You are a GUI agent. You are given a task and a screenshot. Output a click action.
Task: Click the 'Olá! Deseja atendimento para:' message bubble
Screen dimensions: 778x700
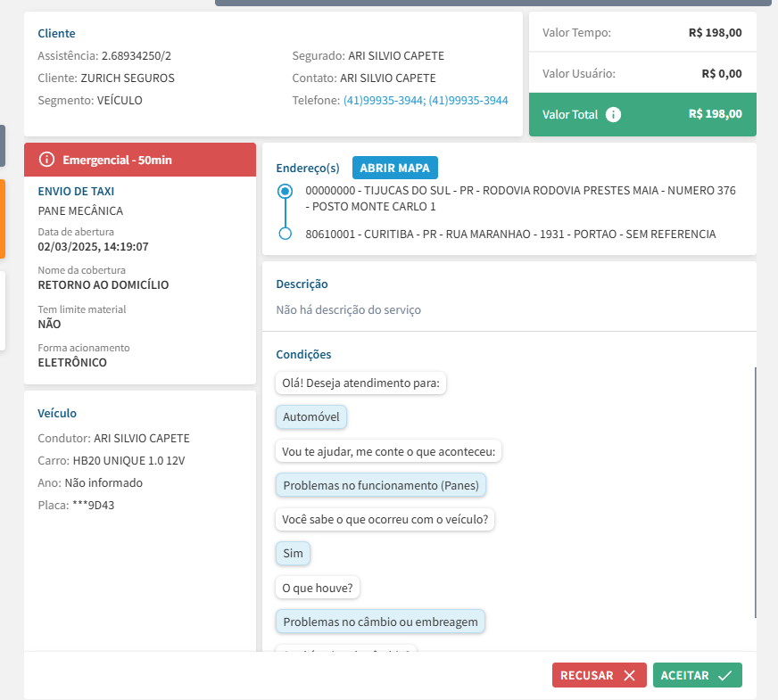(x=361, y=383)
